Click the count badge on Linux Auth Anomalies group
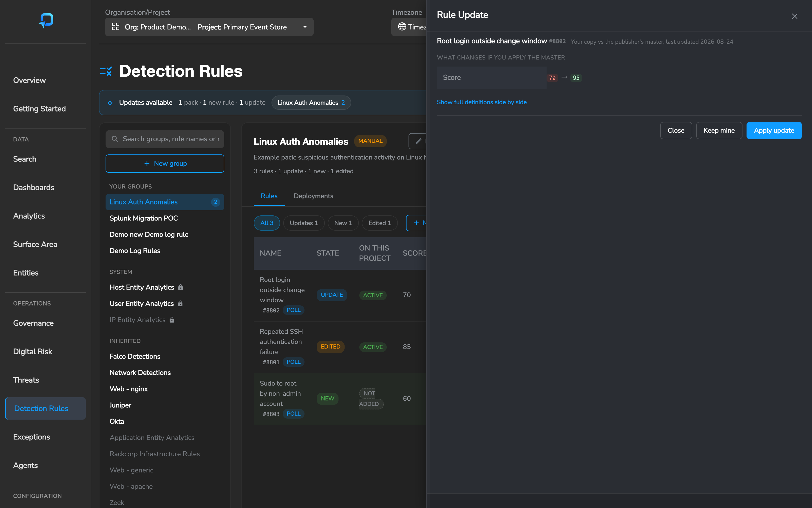The image size is (812, 508). 215,202
